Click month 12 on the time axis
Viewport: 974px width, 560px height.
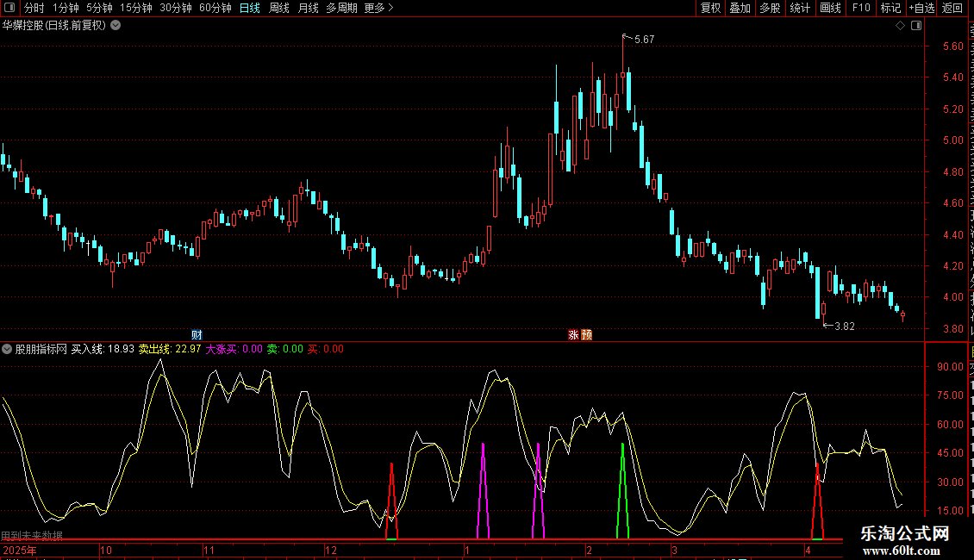(x=330, y=550)
